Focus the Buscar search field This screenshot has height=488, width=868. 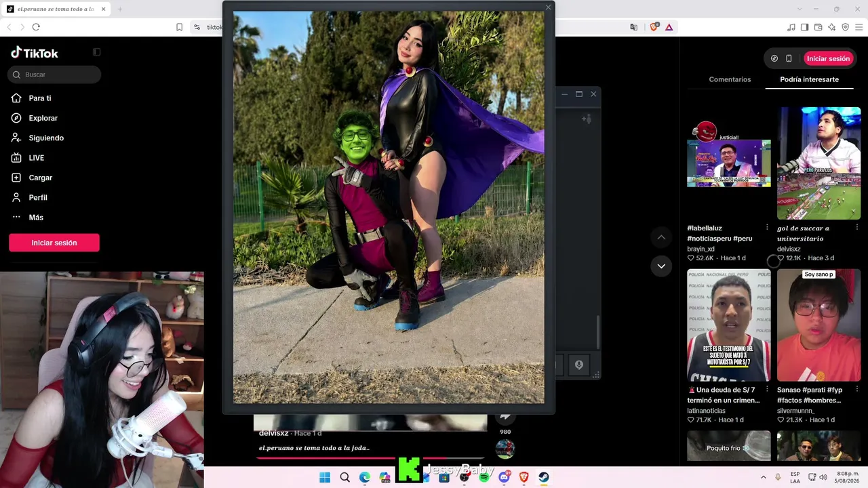tap(54, 75)
